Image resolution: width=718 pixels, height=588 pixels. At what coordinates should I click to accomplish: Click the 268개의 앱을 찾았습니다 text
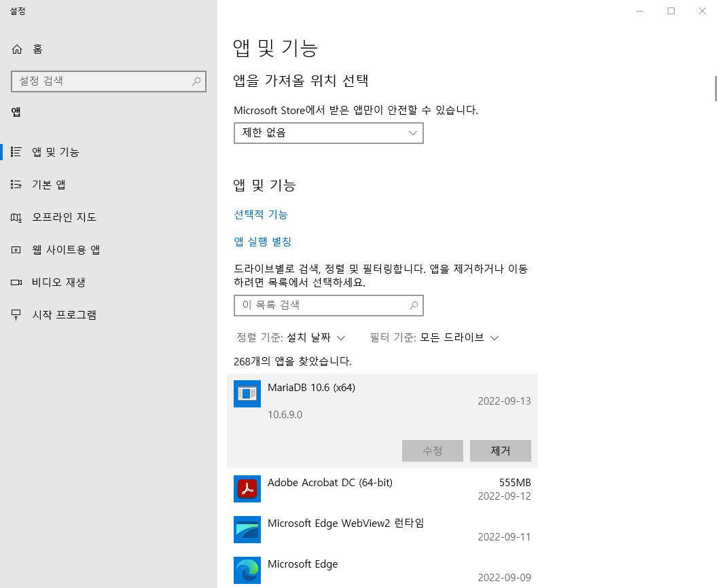(293, 361)
